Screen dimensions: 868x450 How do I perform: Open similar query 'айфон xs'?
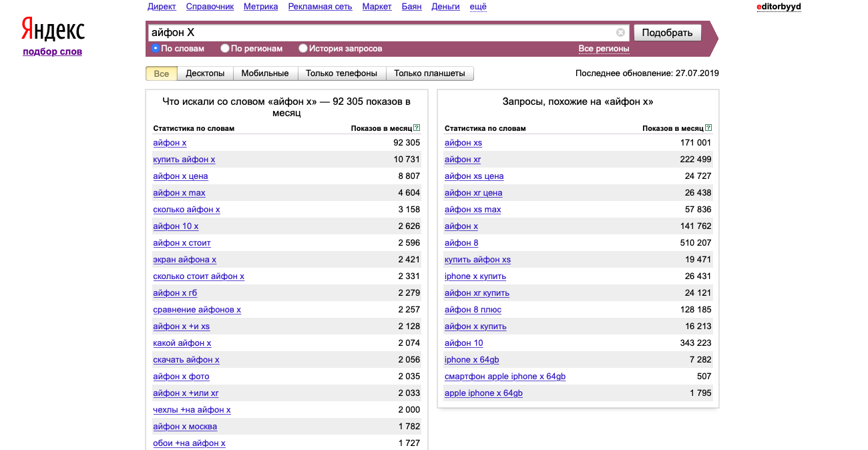[x=463, y=143]
